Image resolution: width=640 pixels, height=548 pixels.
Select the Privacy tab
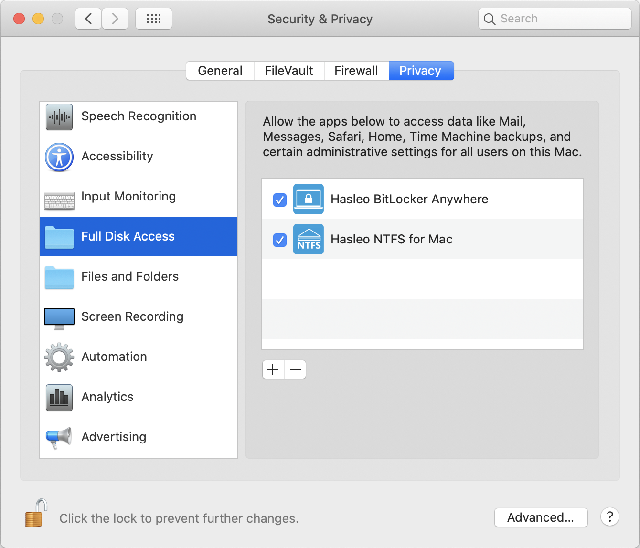point(421,71)
